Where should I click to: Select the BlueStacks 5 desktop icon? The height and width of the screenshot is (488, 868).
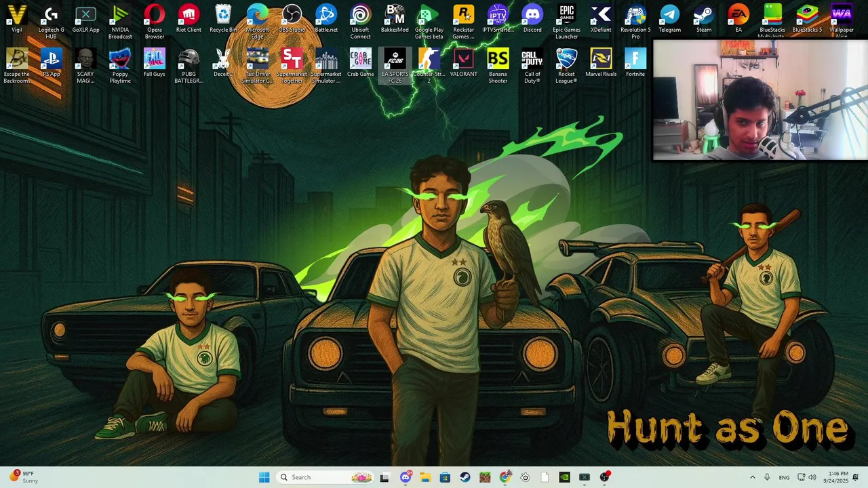click(x=807, y=19)
